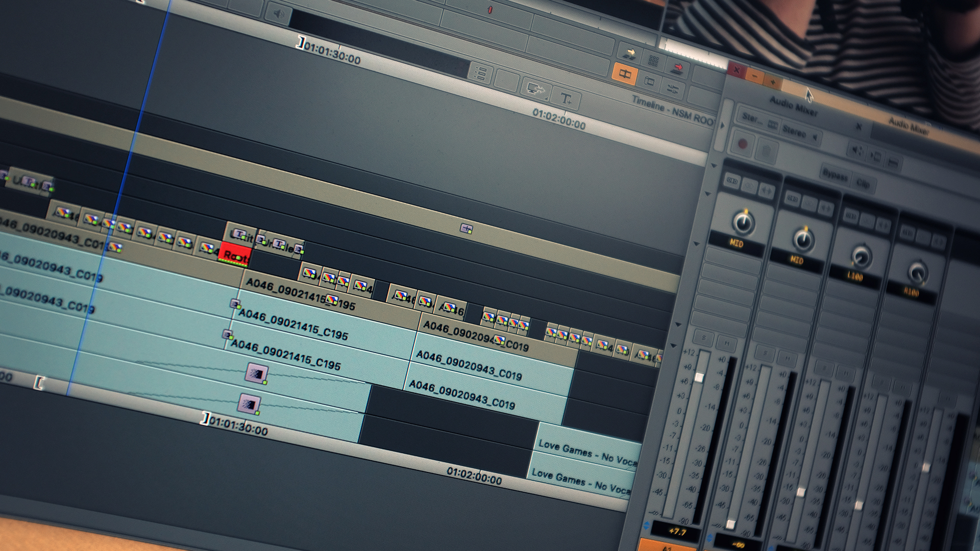The width and height of the screenshot is (980, 551).
Task: Collapse the triangle above first Solo button
Action: click(x=678, y=324)
